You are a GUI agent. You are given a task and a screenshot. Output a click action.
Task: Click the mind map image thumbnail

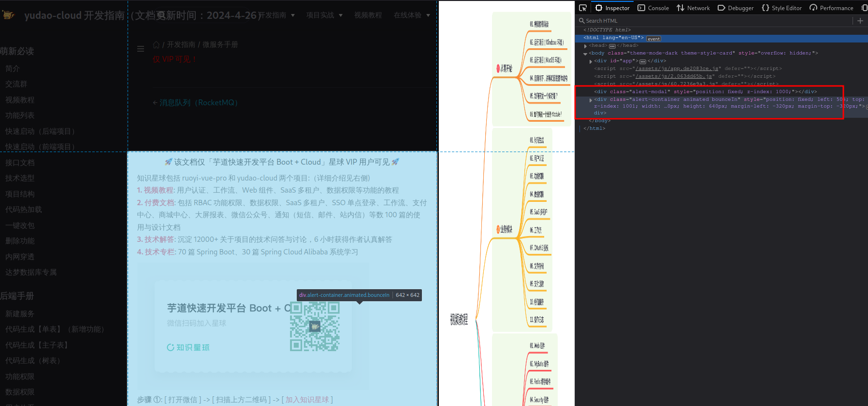506,204
